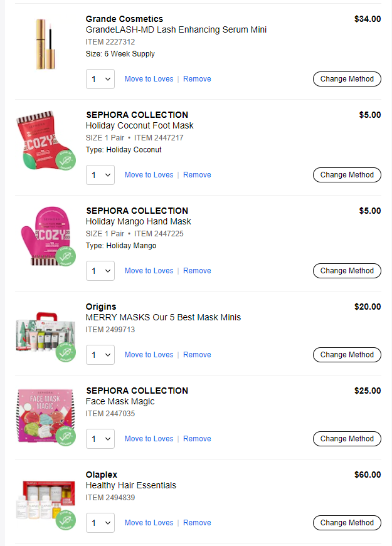The image size is (392, 546).
Task: Expand quantity selector for Olaplex hair set
Action: pyautogui.click(x=100, y=523)
